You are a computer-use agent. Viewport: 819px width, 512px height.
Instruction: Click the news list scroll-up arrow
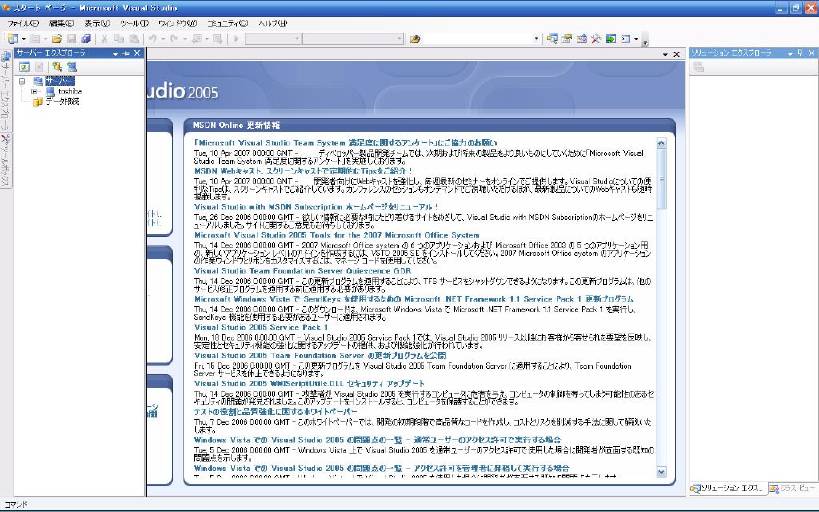(661, 143)
